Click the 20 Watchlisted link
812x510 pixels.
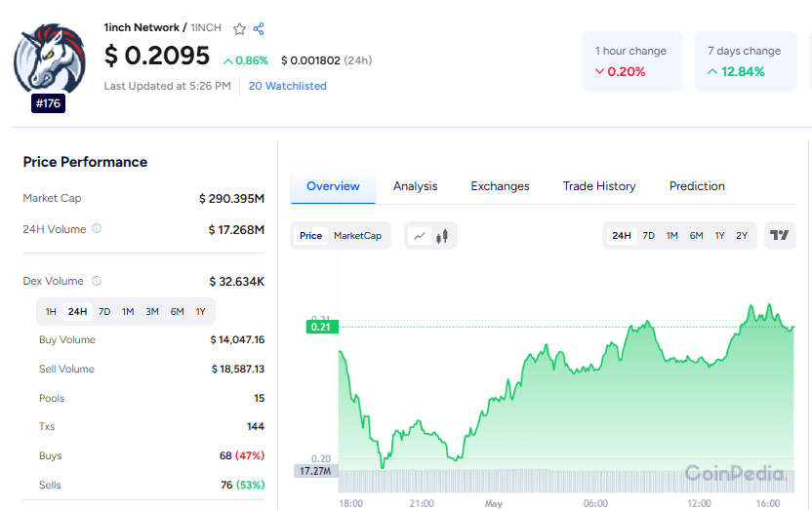pyautogui.click(x=287, y=86)
